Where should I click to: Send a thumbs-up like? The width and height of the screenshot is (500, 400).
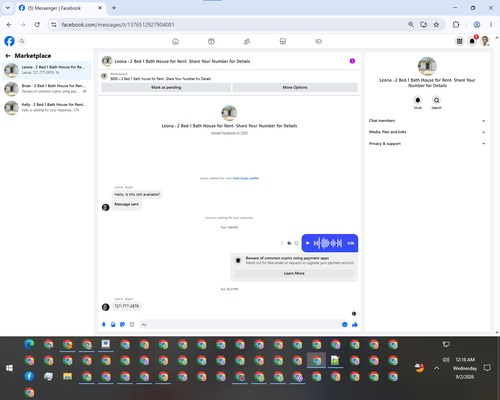coord(355,324)
